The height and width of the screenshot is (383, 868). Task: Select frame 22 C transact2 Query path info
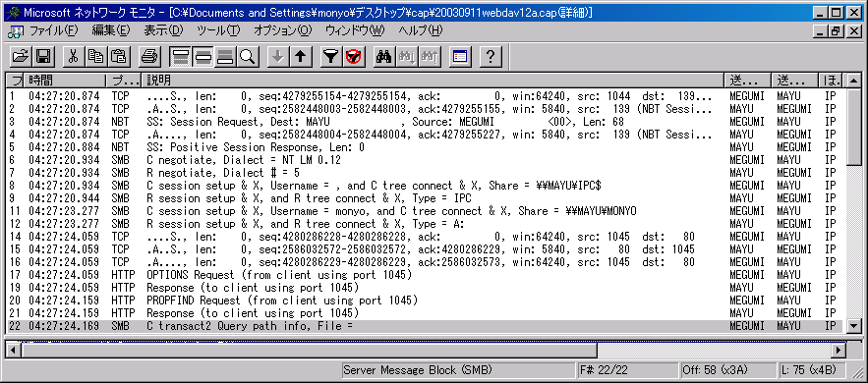point(424,326)
